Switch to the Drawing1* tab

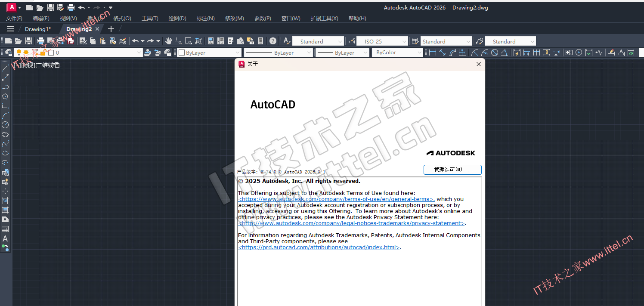pos(38,29)
